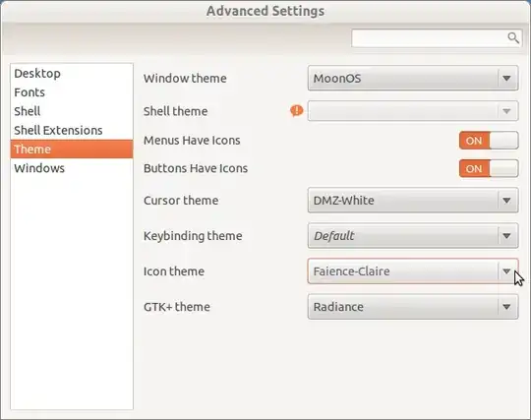Expand the Keybinding theme dropdown

[x=413, y=236]
